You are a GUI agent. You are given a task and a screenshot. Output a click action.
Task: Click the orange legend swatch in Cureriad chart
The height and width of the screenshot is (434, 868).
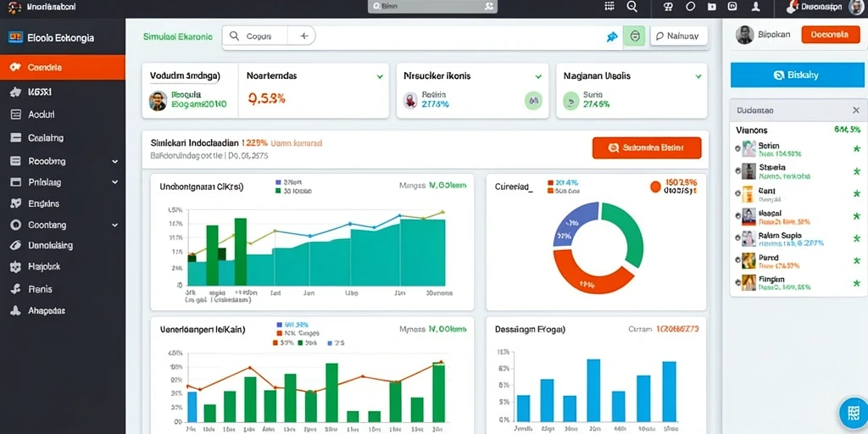point(550,191)
